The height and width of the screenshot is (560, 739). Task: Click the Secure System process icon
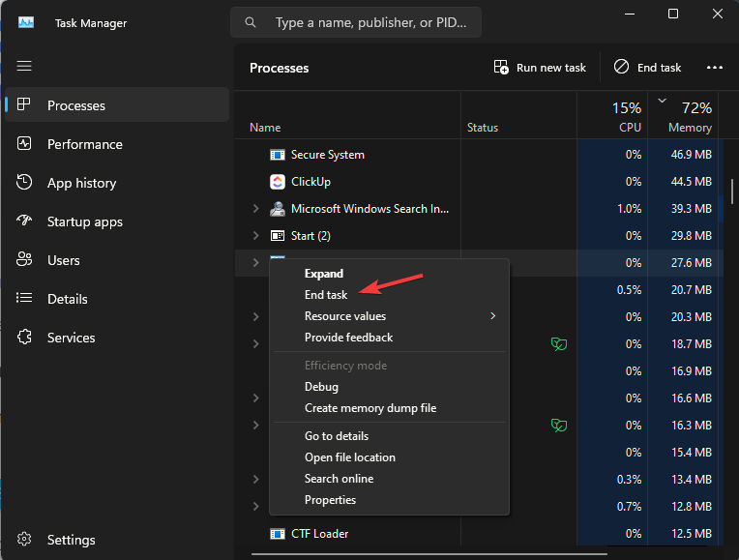point(277,155)
